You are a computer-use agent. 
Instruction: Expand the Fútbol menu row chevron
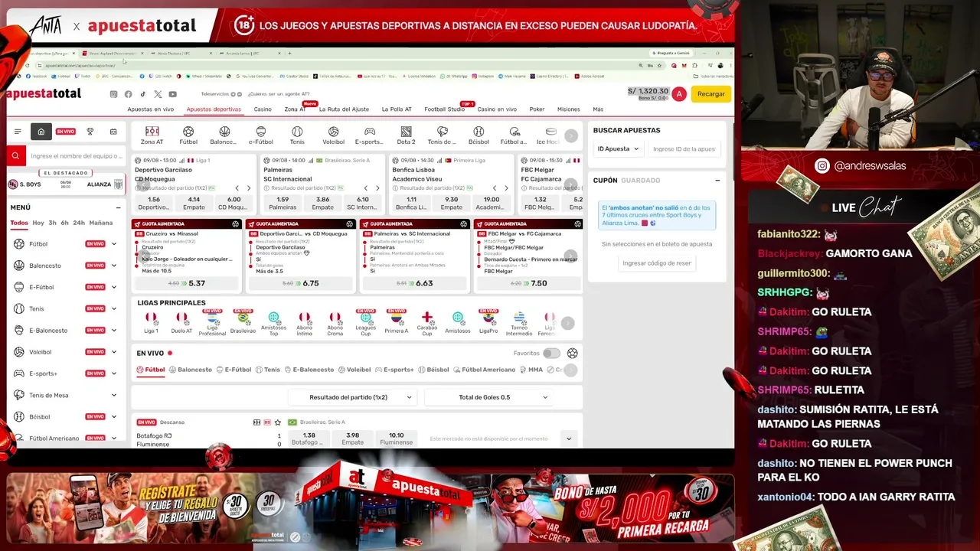(114, 244)
